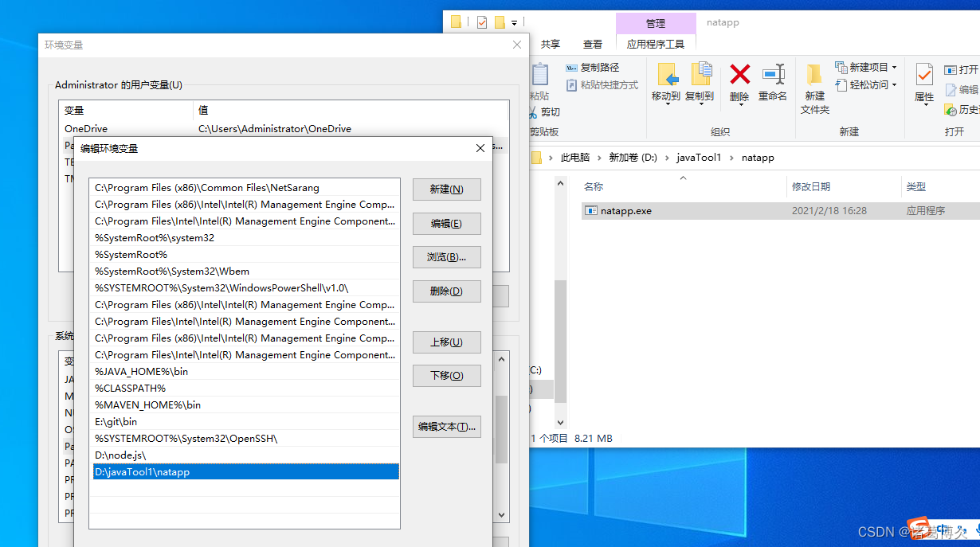Screen dimensions: 980x547
Task: Select the WindowsPowerShell\v1.0\ path entry
Action: 245,288
